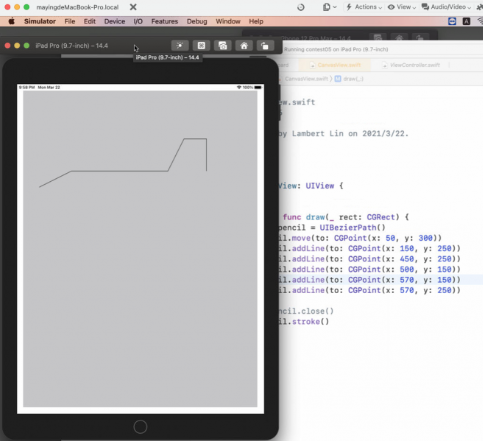Screen dimensions: 483x441
Task: Open the Audio/Video dropdown
Action: tap(446, 7)
